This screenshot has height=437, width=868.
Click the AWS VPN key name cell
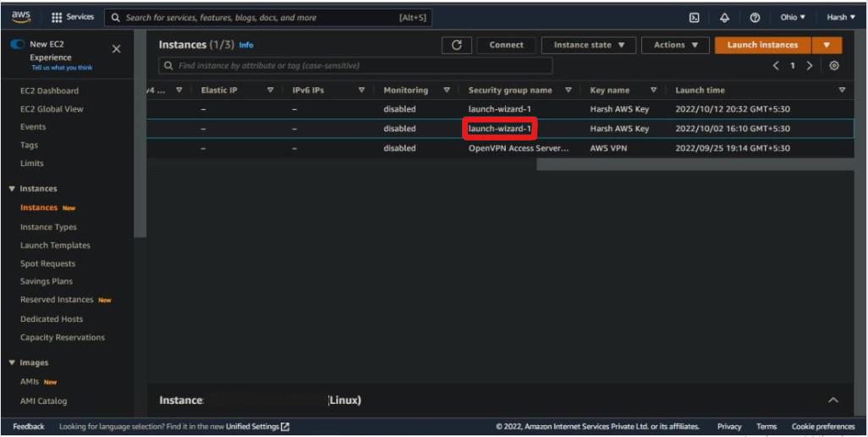click(x=608, y=148)
